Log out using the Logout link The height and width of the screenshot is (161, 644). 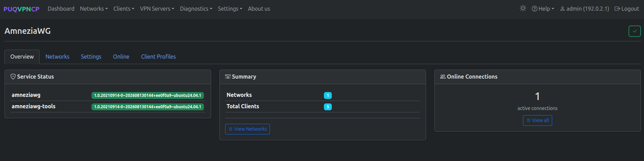[x=627, y=9]
